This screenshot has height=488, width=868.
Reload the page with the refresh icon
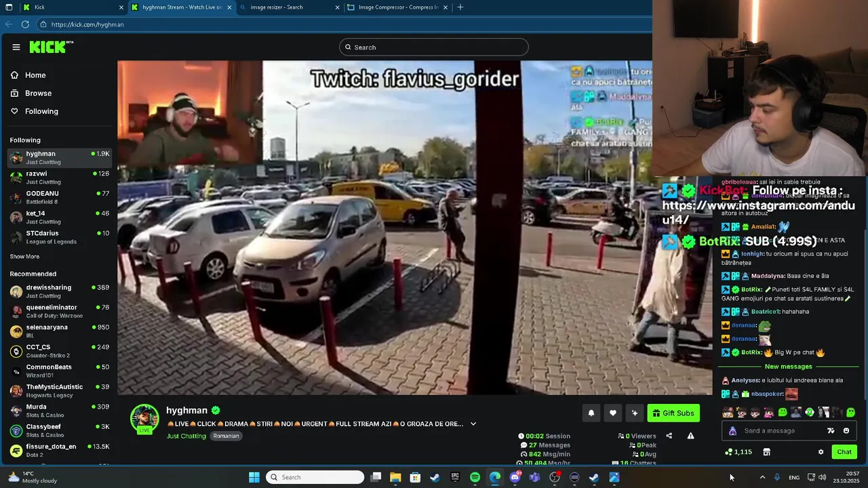point(25,24)
